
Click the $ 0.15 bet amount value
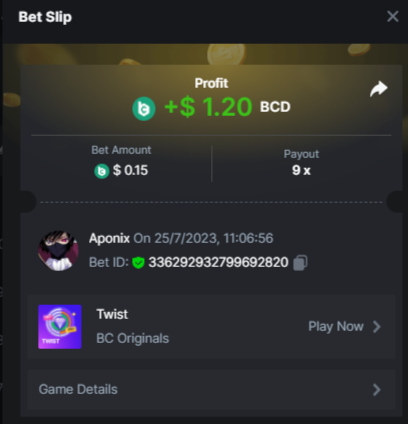[130, 170]
